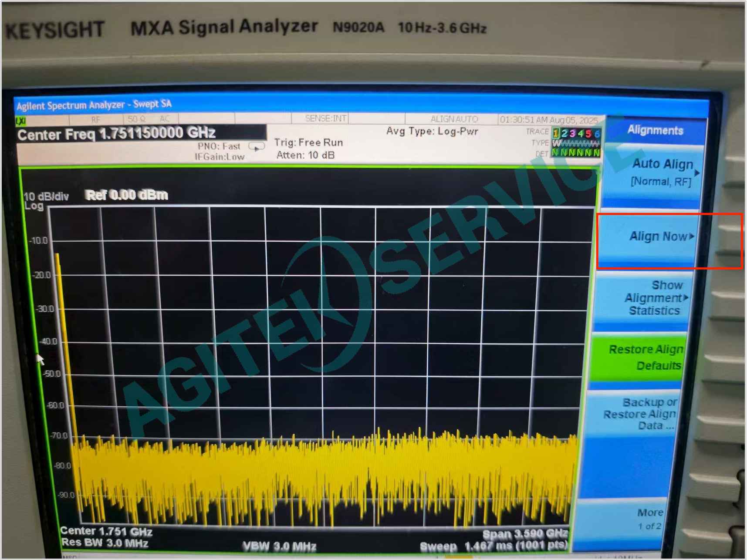Click the Trig: Free Run text
The image size is (747, 560).
pyautogui.click(x=308, y=142)
